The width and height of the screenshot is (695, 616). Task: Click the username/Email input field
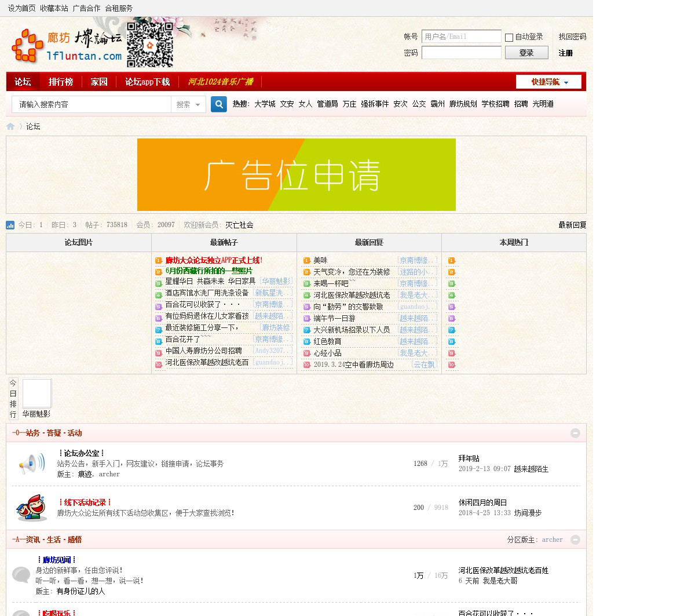tap(461, 37)
